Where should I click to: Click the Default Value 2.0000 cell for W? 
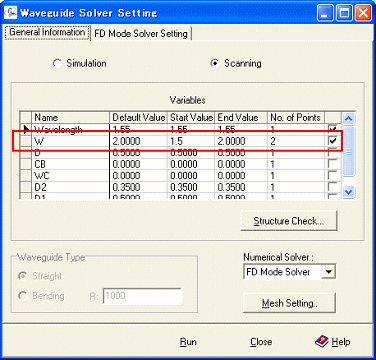pos(138,141)
